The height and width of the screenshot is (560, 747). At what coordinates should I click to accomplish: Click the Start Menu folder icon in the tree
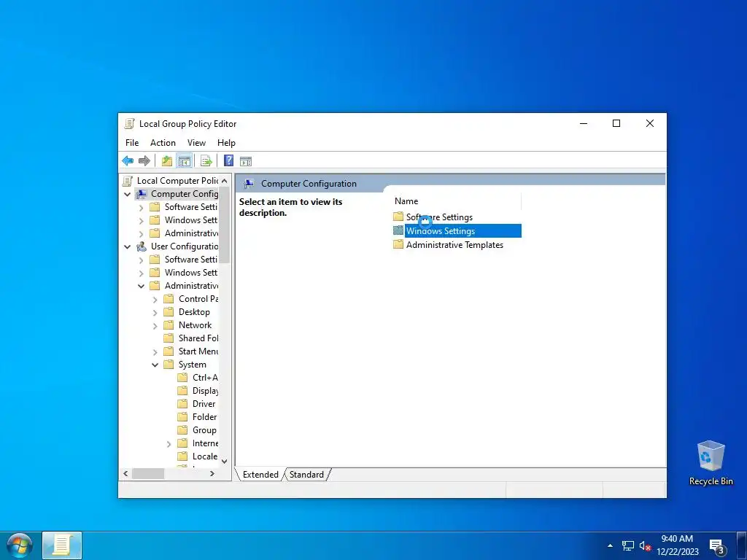[x=169, y=351]
